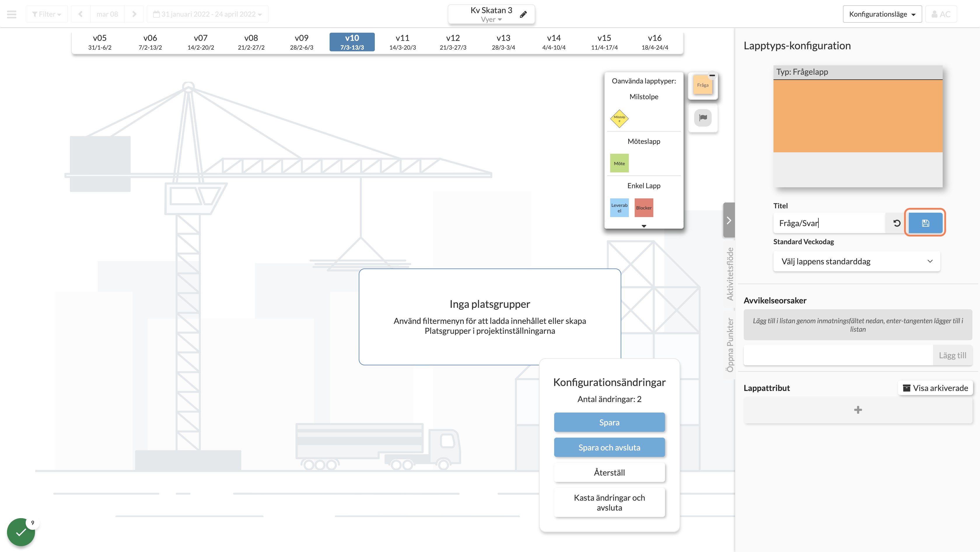
Task: Show archived attributes with Visa arkiverade
Action: coord(935,388)
